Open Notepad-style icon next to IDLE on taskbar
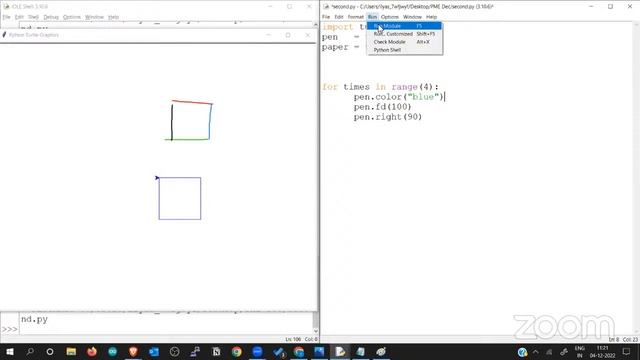This screenshot has height=360, width=640. click(361, 351)
